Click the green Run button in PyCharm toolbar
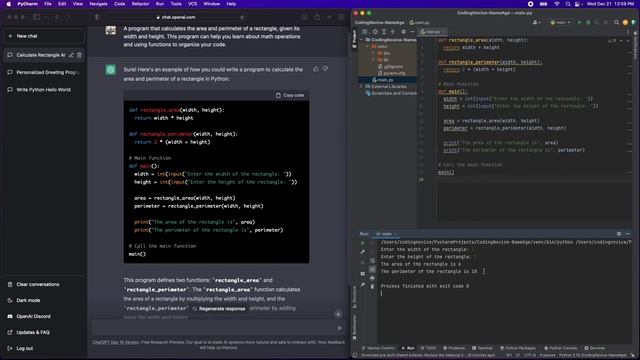The width and height of the screenshot is (640, 360). pos(579,22)
